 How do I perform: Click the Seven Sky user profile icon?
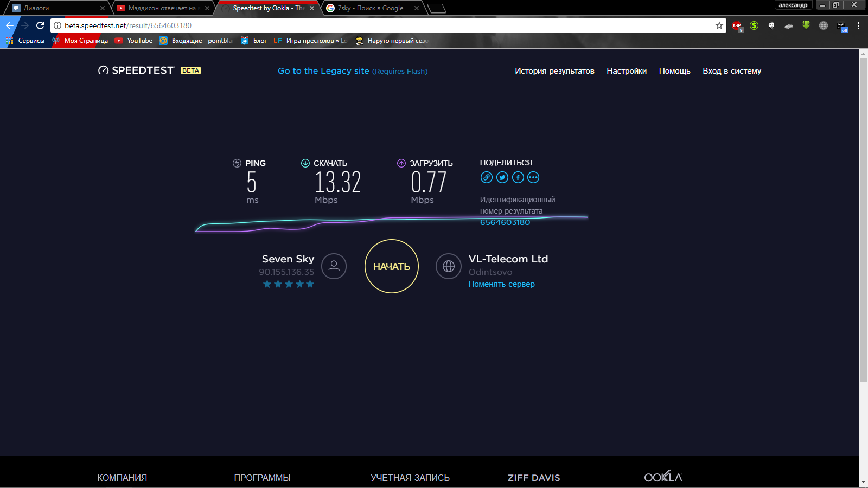click(x=334, y=266)
